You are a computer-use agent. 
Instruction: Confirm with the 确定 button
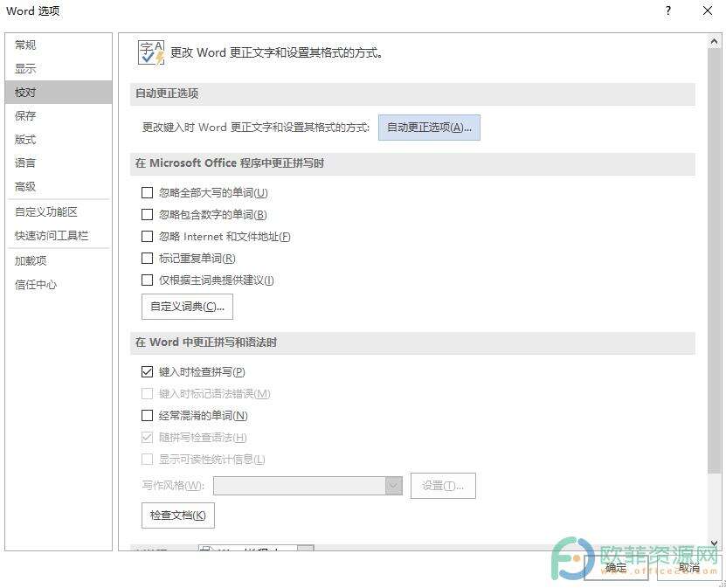(616, 567)
